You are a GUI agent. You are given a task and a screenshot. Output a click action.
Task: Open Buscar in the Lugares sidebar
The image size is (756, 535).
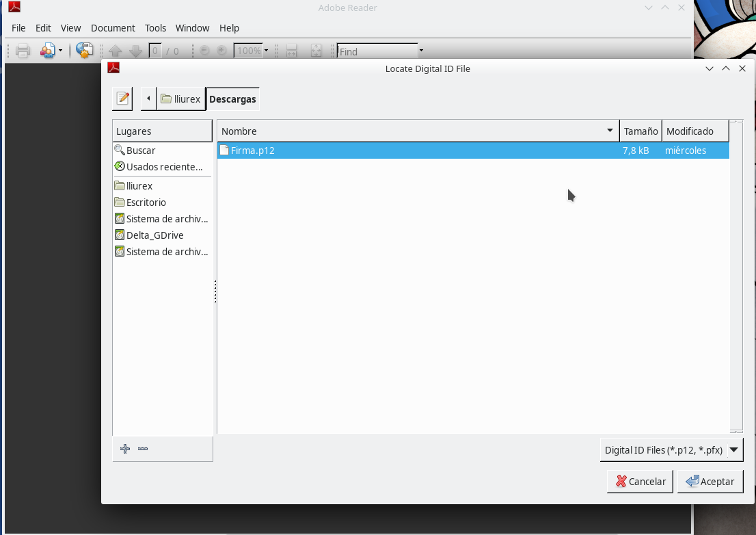click(141, 151)
